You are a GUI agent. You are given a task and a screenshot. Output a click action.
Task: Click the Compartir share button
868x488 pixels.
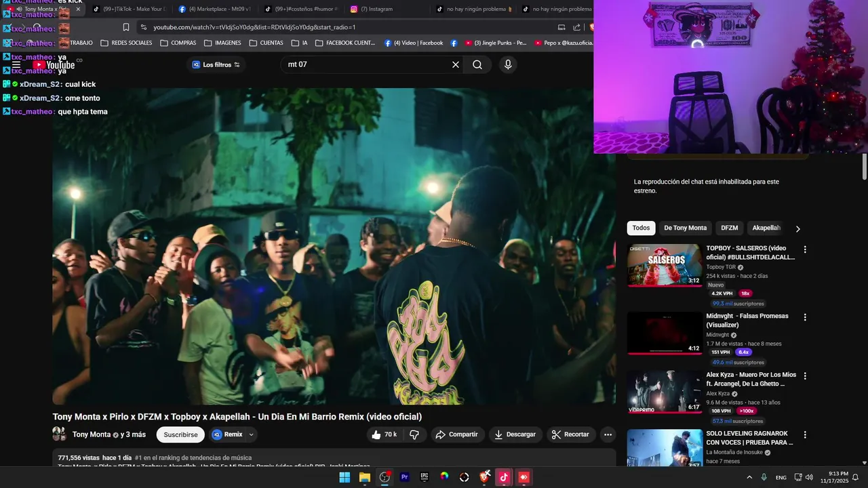tap(456, 434)
